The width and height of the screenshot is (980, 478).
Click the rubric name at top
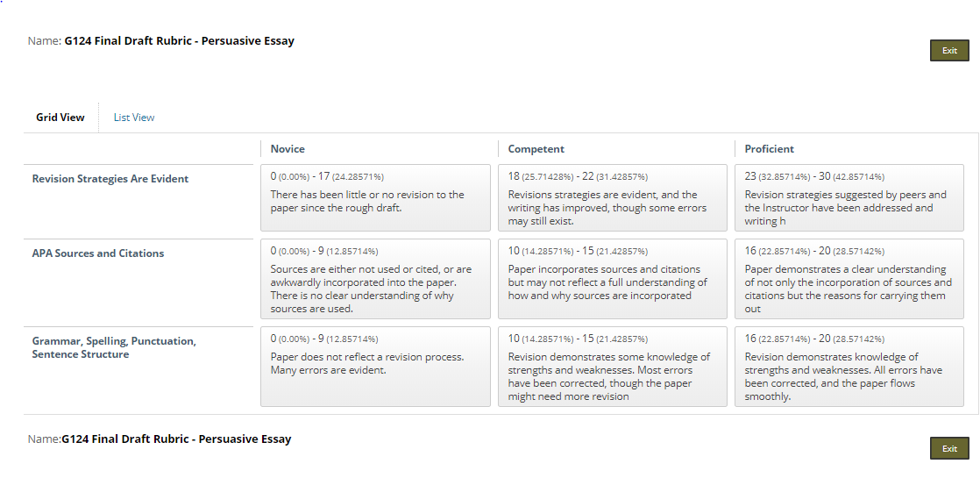click(180, 41)
